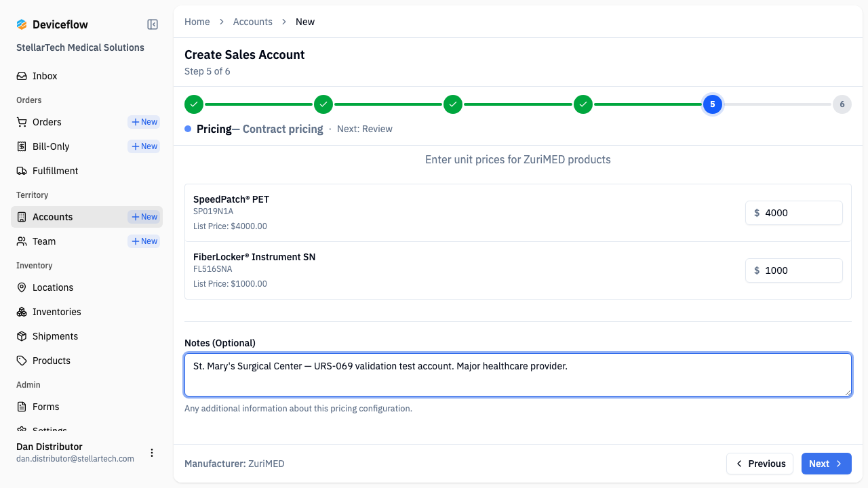Collapse the sidebar using panel icon
Image resolution: width=868 pixels, height=488 pixels.
(x=153, y=24)
